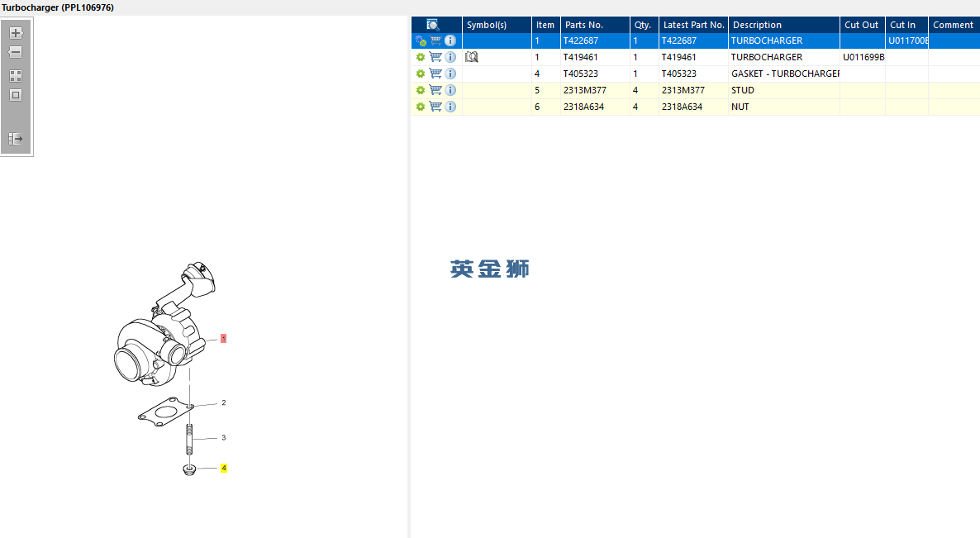Add T419461 to shopping cart

click(x=435, y=57)
